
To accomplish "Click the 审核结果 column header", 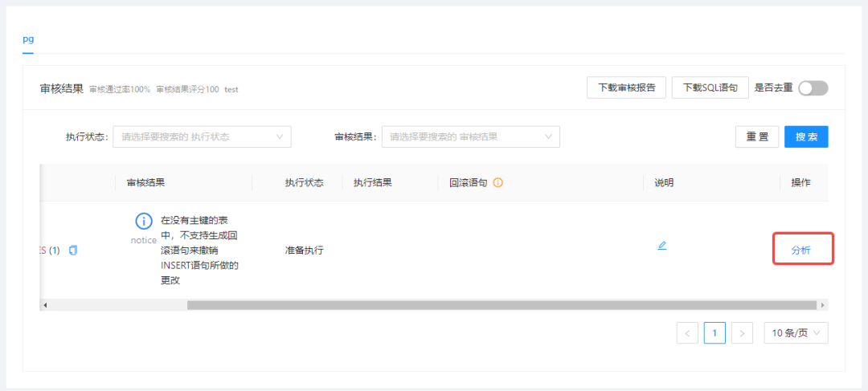I will pyautogui.click(x=145, y=182).
